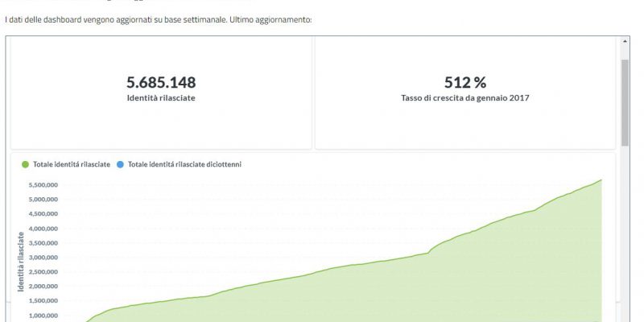
Task: Click the 5,500,000 y-axis label
Action: (x=43, y=185)
